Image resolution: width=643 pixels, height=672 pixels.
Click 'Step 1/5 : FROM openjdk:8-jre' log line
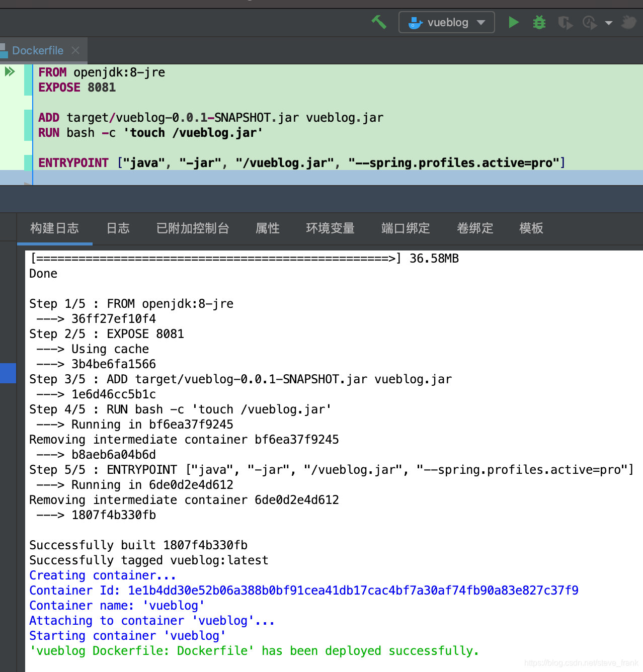(x=131, y=303)
